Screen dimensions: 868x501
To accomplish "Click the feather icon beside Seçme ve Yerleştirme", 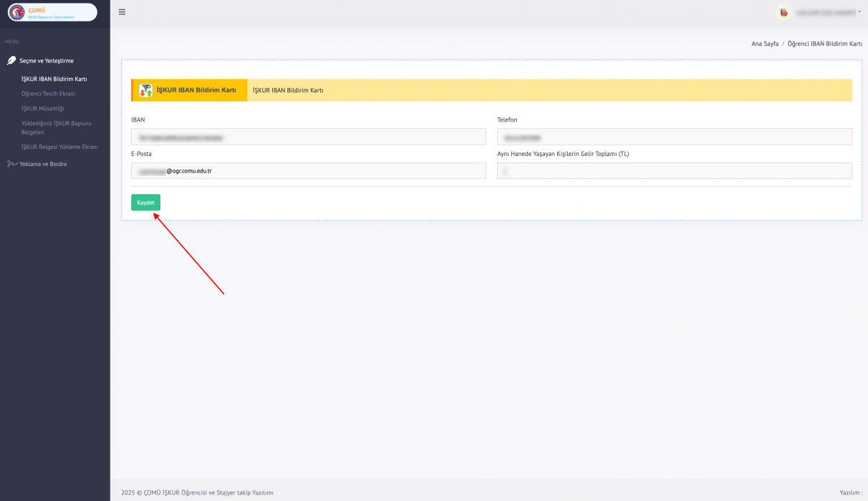I will point(11,61).
